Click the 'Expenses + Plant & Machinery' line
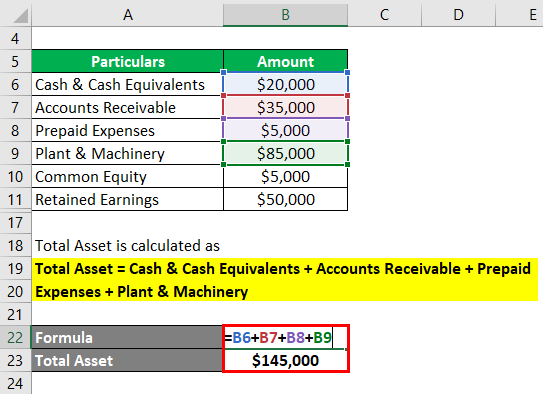The image size is (543, 394). click(142, 292)
